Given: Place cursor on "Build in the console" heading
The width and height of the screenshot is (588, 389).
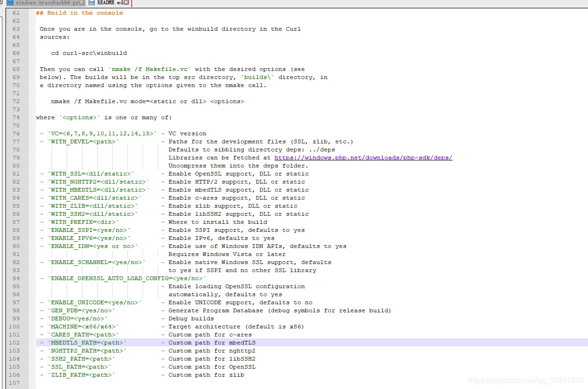Looking at the screenshot, I should [x=84, y=13].
